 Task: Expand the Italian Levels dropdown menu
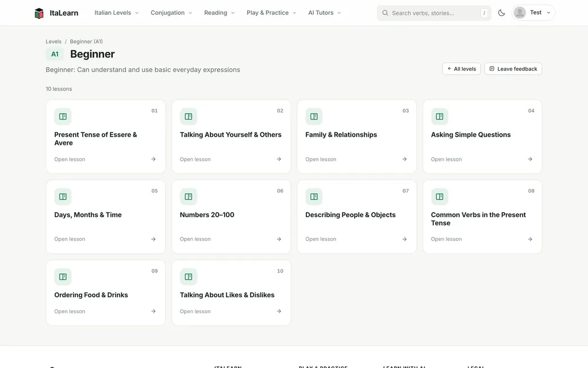116,13
